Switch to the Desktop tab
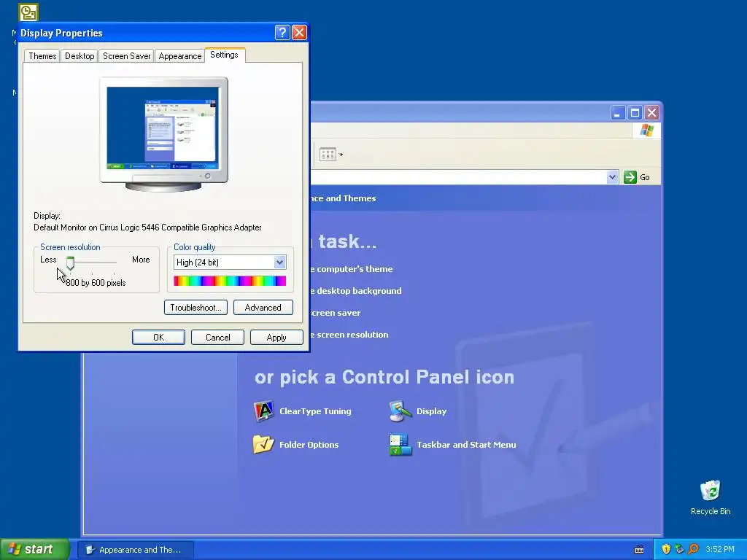The image size is (747, 560). pos(80,55)
